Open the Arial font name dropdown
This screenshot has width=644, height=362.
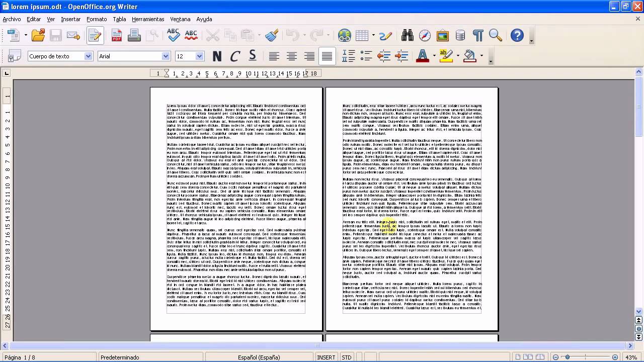[x=166, y=56]
